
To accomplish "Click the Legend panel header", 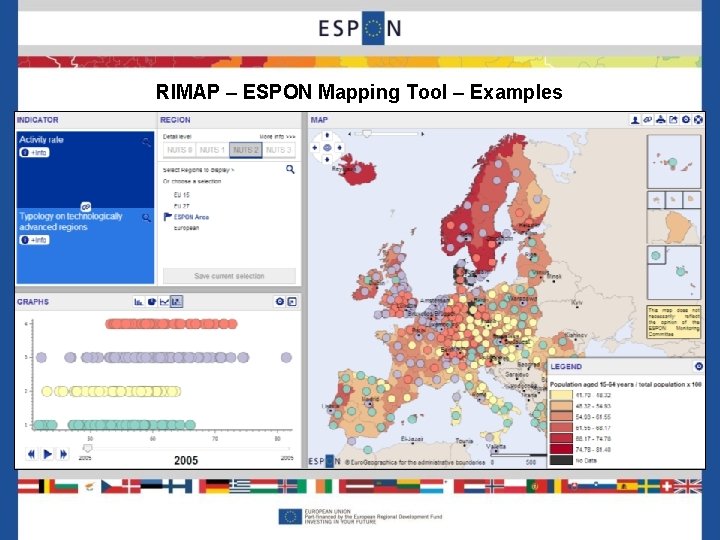I will click(627, 366).
